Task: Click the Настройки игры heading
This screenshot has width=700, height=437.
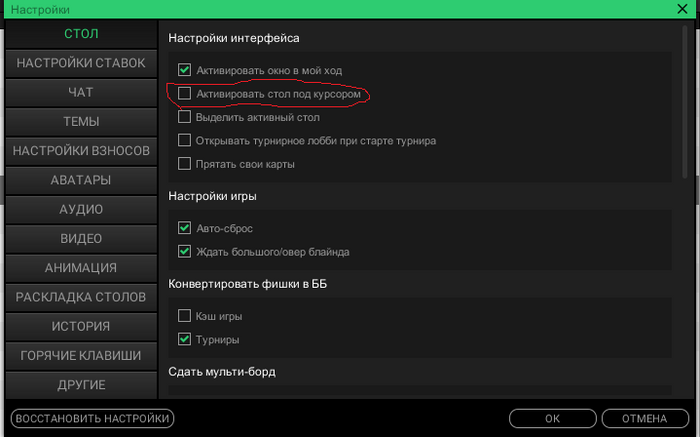Action: pos(212,196)
